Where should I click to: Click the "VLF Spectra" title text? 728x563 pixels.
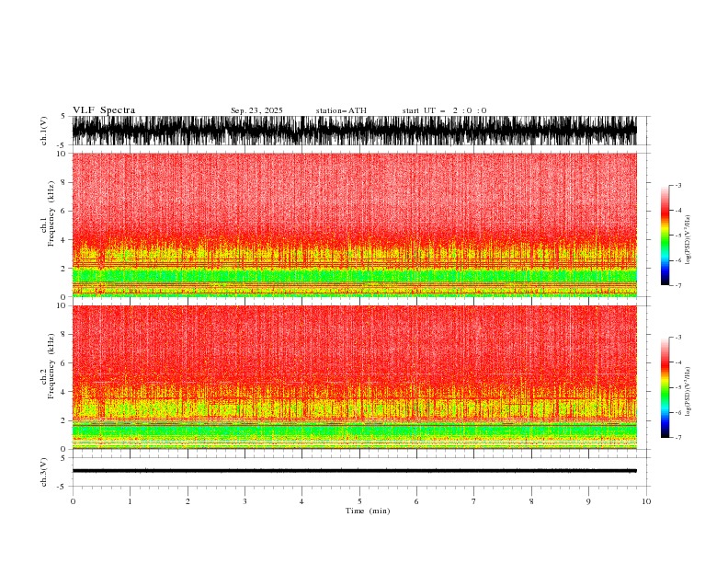pyautogui.click(x=104, y=110)
